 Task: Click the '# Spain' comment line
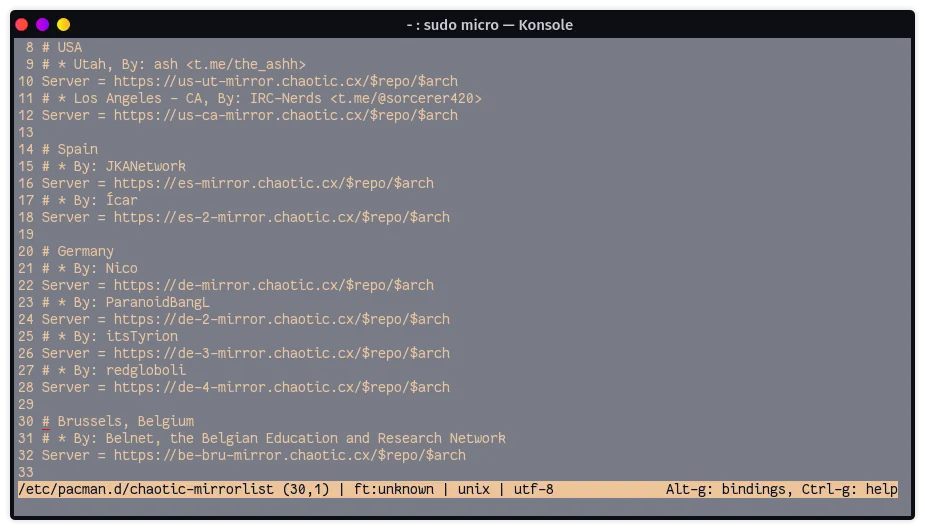[70, 149]
